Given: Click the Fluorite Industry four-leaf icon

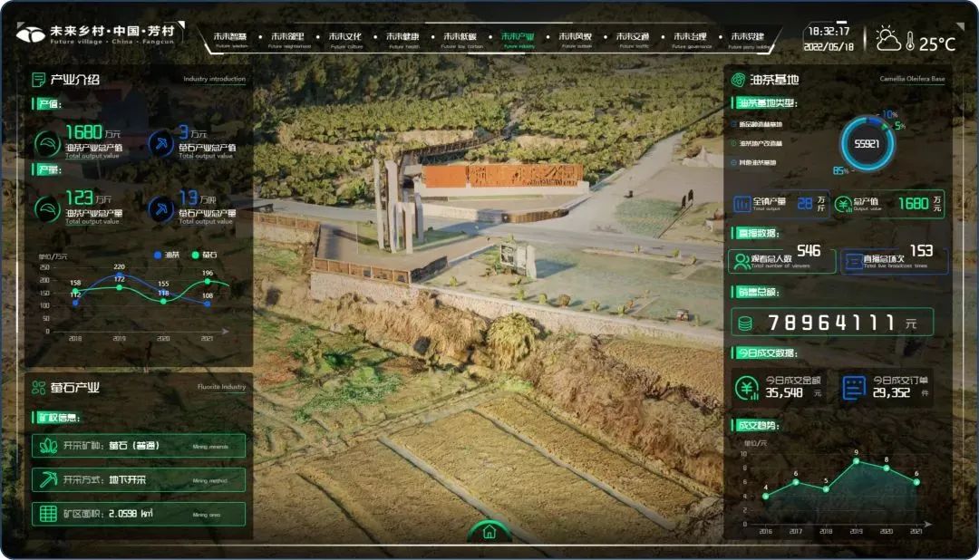Looking at the screenshot, I should (x=38, y=388).
